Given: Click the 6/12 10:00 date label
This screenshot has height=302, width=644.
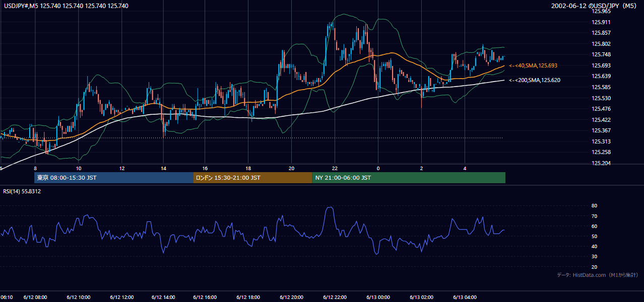Looking at the screenshot, I should 79,297.
